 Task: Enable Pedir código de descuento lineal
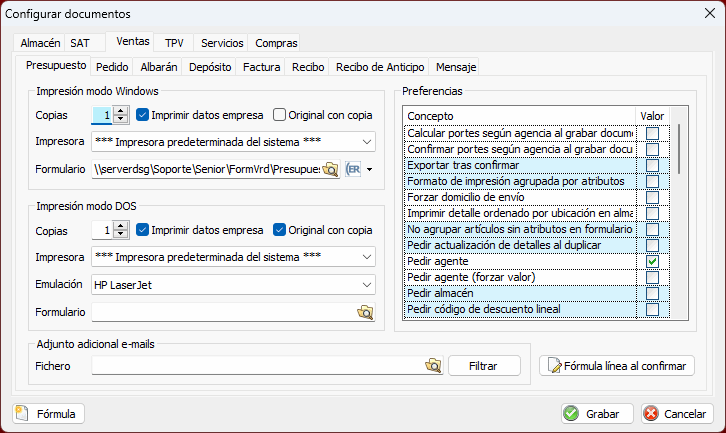coord(652,309)
